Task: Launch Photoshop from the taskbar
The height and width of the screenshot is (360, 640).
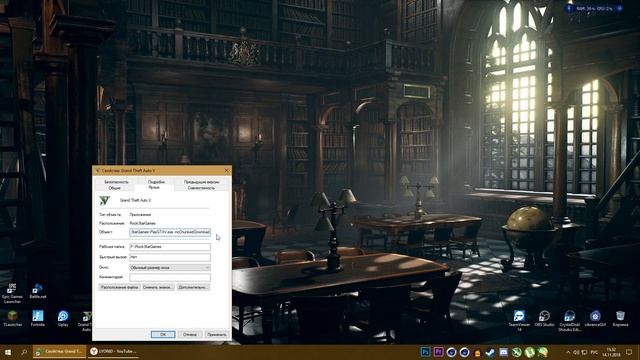Action: coord(425,351)
